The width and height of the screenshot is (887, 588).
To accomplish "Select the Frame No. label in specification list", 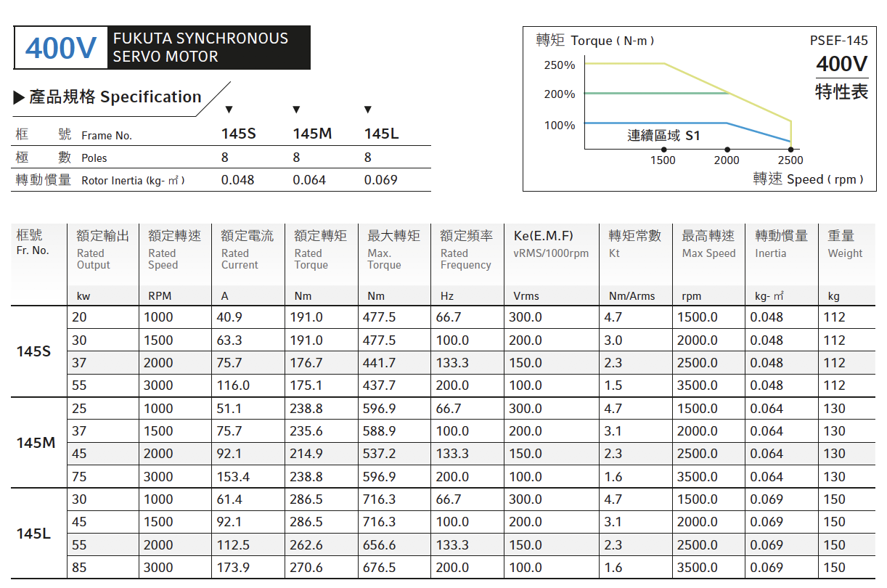I will click(107, 136).
